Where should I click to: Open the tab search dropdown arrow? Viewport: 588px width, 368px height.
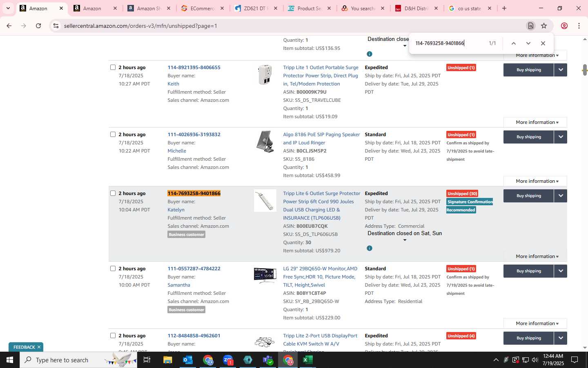click(x=8, y=8)
